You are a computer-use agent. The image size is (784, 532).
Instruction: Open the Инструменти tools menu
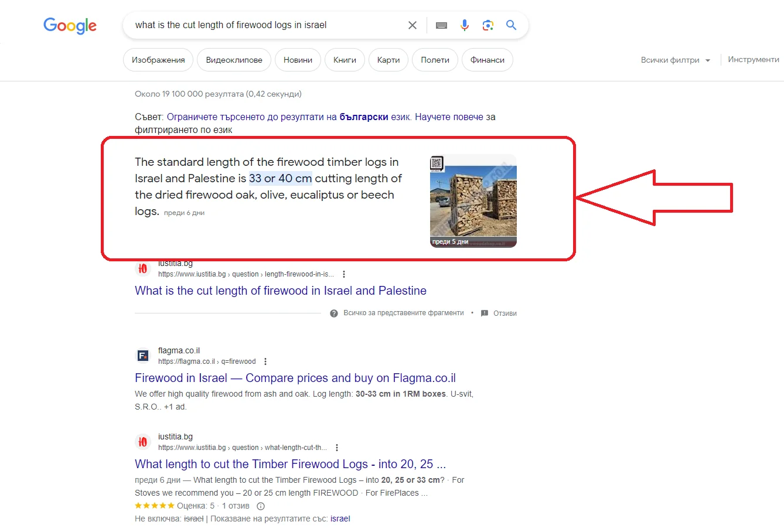(753, 60)
